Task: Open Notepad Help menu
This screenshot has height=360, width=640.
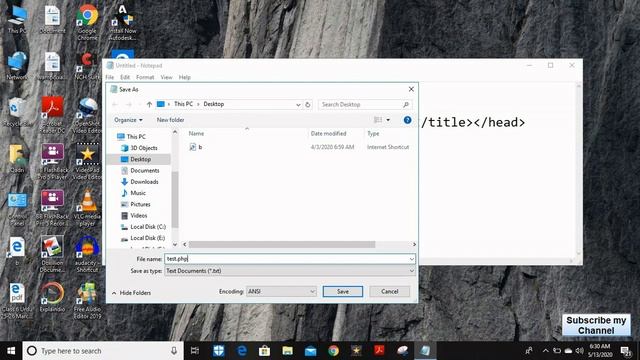Action: pyautogui.click(x=184, y=77)
